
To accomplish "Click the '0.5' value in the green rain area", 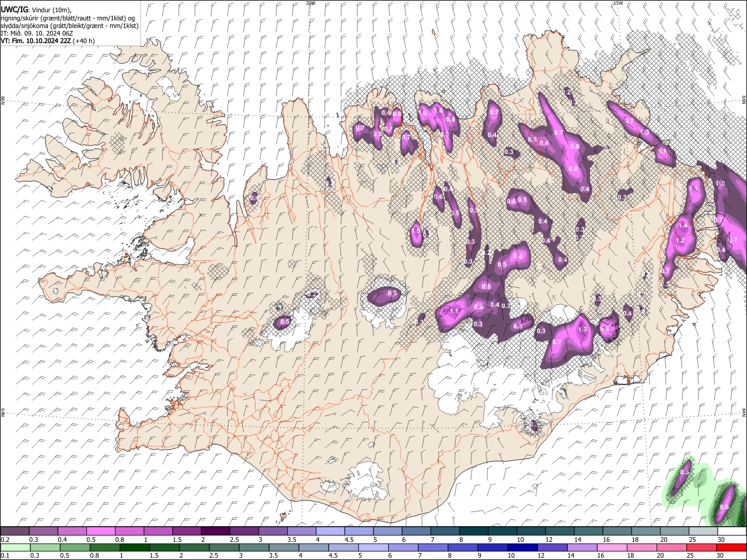I will [685, 472].
